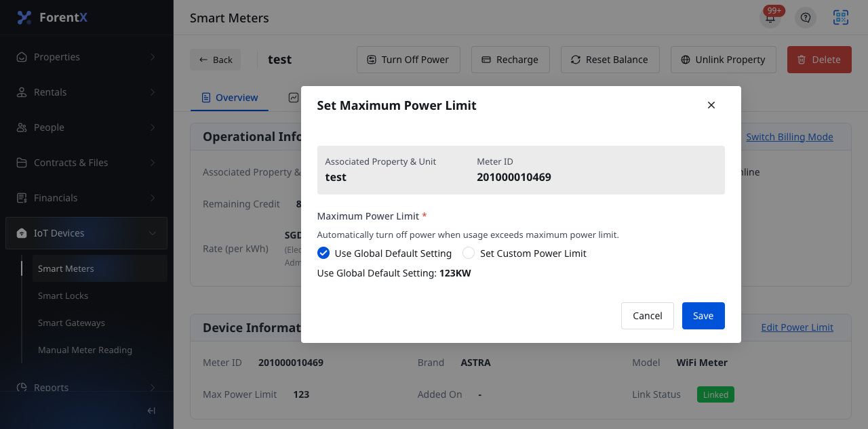Collapse the IoT Devices menu chevron
Image resolution: width=868 pixels, height=429 pixels.
(x=152, y=233)
